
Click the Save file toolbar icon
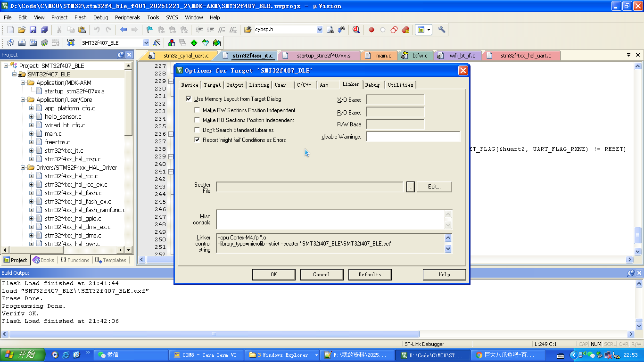(33, 30)
